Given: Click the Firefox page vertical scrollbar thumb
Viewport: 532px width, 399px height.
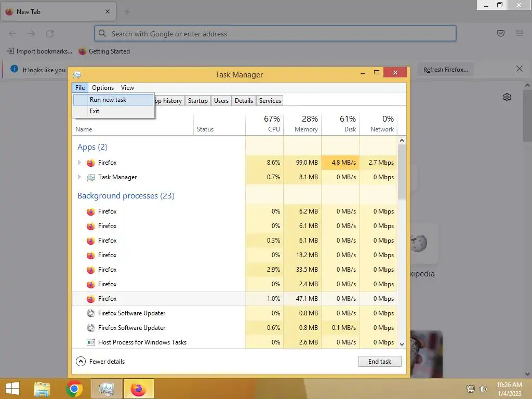Looking at the screenshot, I should (527, 115).
